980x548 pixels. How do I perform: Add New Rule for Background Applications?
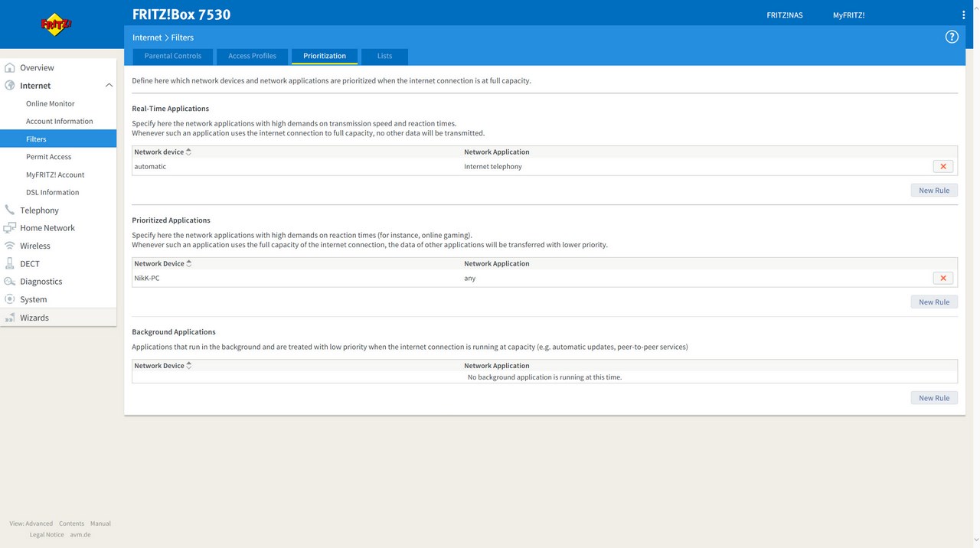click(x=934, y=398)
